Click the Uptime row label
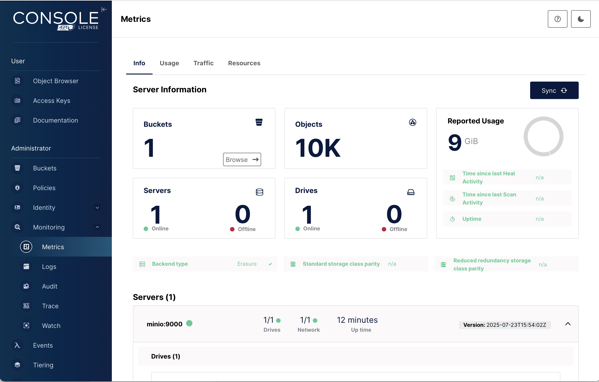599x382 pixels. (x=472, y=219)
